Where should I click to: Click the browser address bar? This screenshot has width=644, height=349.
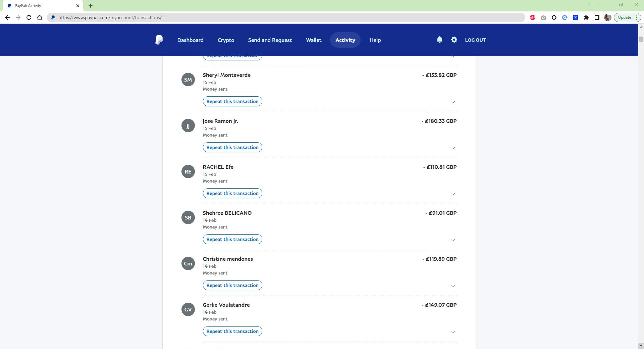[x=285, y=17]
